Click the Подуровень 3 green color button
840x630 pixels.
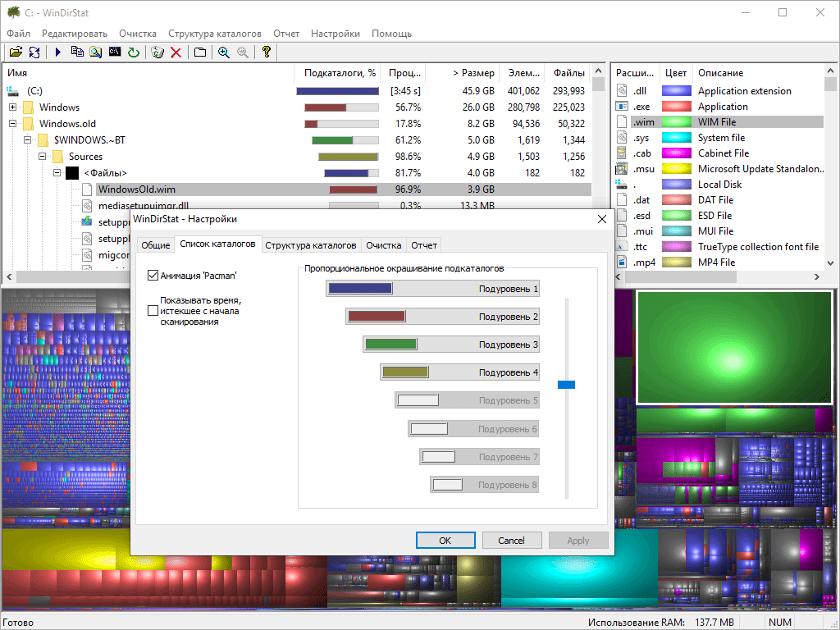(451, 345)
